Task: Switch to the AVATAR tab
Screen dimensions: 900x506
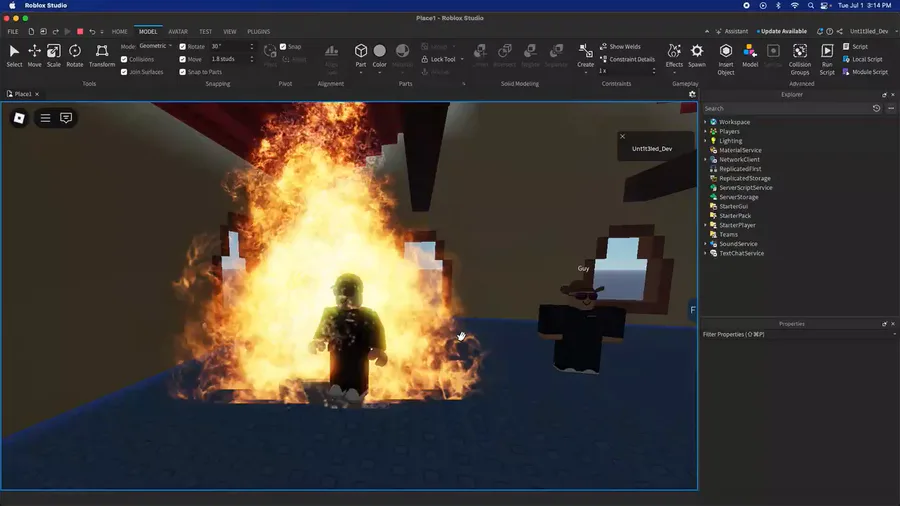Action: click(x=178, y=32)
